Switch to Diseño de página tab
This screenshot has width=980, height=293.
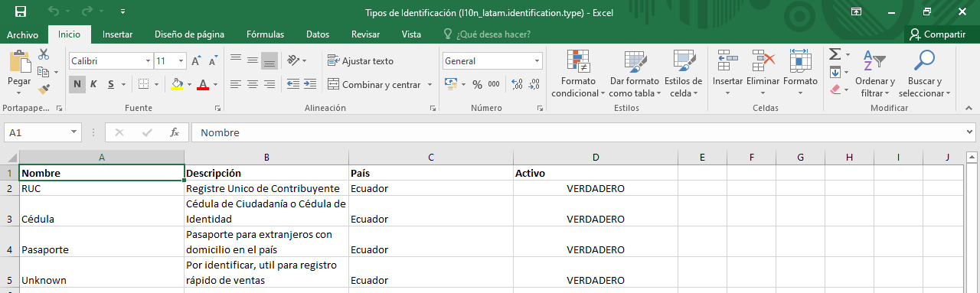[189, 34]
